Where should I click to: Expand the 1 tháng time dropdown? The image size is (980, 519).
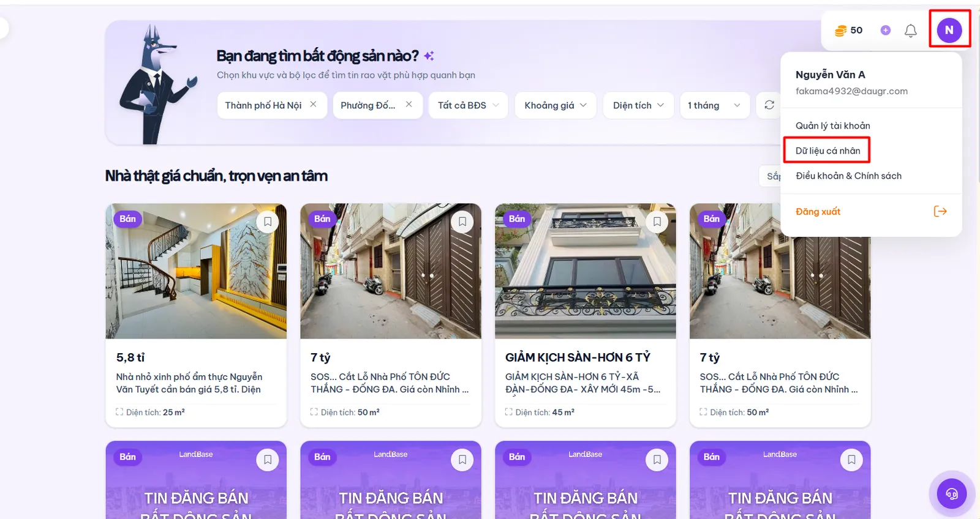point(714,105)
